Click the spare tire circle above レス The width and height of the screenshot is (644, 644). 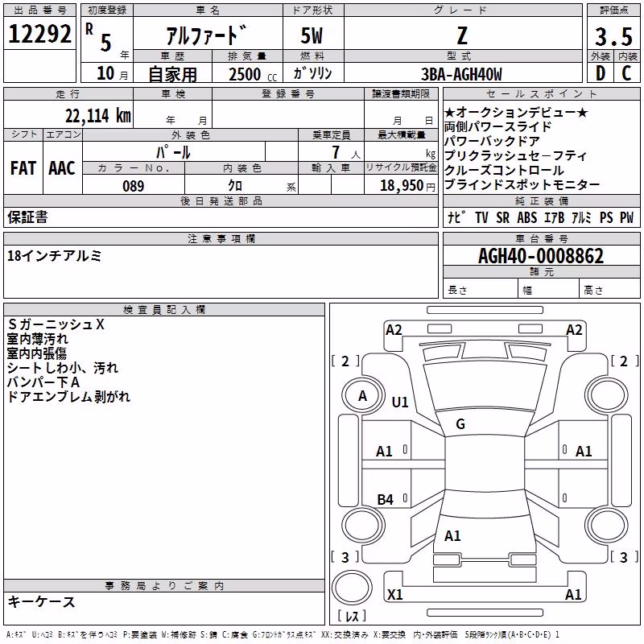click(352, 588)
